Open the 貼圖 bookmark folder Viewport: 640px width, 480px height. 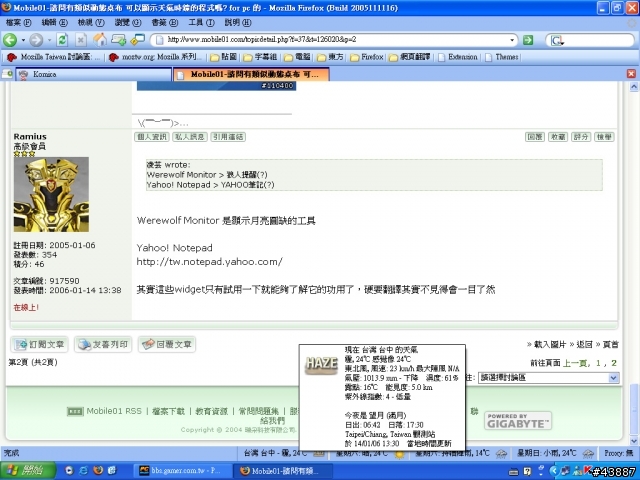[x=224, y=57]
